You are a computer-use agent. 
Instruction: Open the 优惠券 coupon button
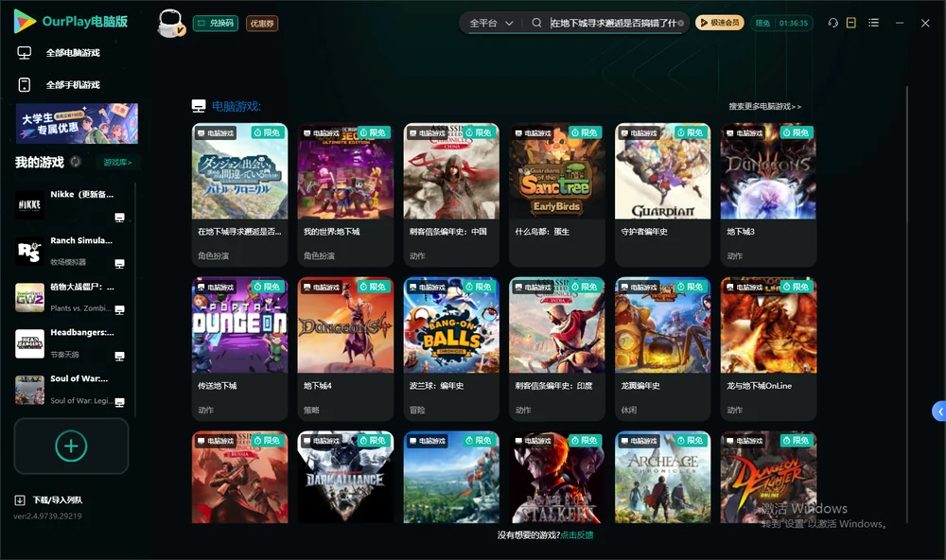pos(262,24)
